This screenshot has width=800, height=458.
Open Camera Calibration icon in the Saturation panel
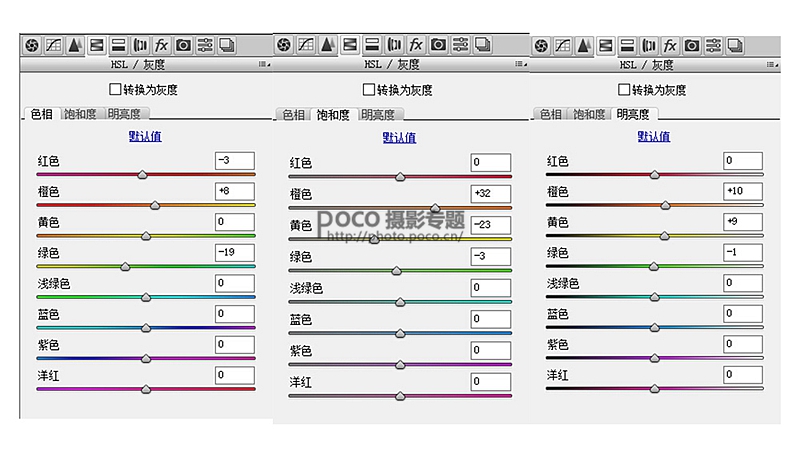(438, 45)
